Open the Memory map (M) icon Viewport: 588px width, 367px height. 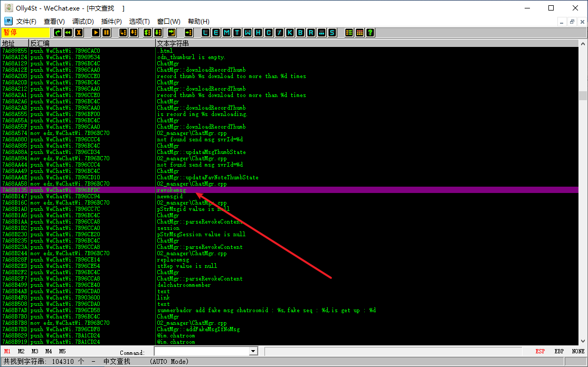coord(226,33)
